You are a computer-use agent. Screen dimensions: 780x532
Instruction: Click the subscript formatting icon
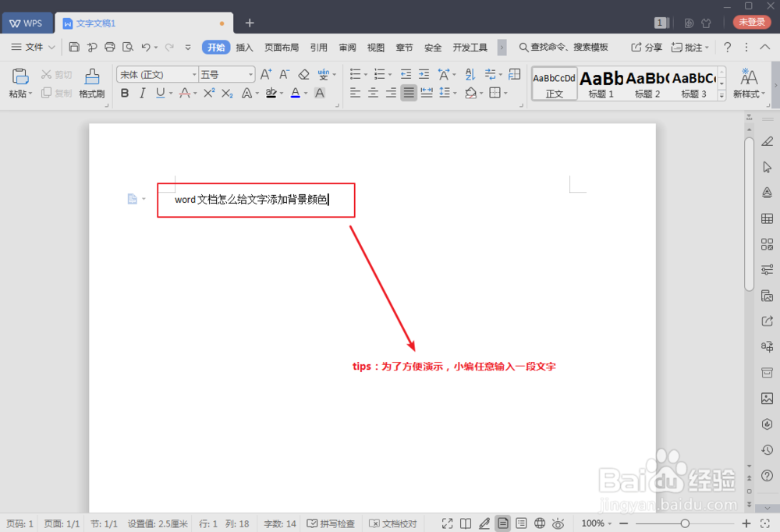pos(227,92)
